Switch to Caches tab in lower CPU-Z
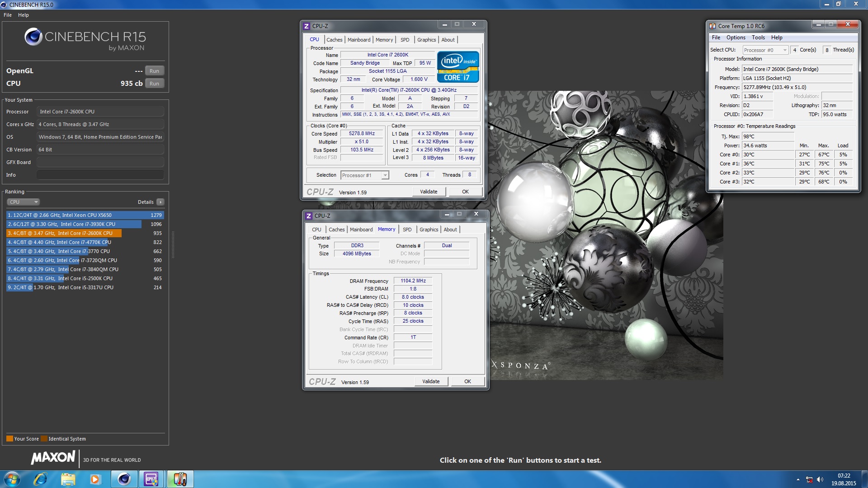Image resolution: width=868 pixels, height=488 pixels. point(337,230)
